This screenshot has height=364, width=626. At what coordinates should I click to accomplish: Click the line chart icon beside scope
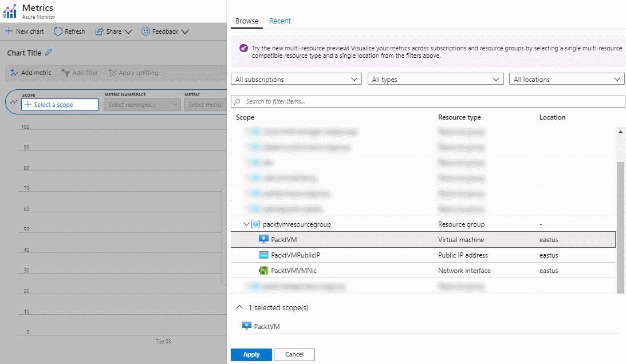click(14, 102)
